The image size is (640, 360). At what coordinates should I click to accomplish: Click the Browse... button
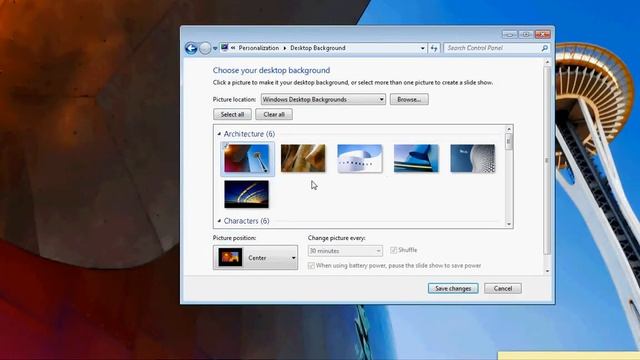tap(409, 100)
